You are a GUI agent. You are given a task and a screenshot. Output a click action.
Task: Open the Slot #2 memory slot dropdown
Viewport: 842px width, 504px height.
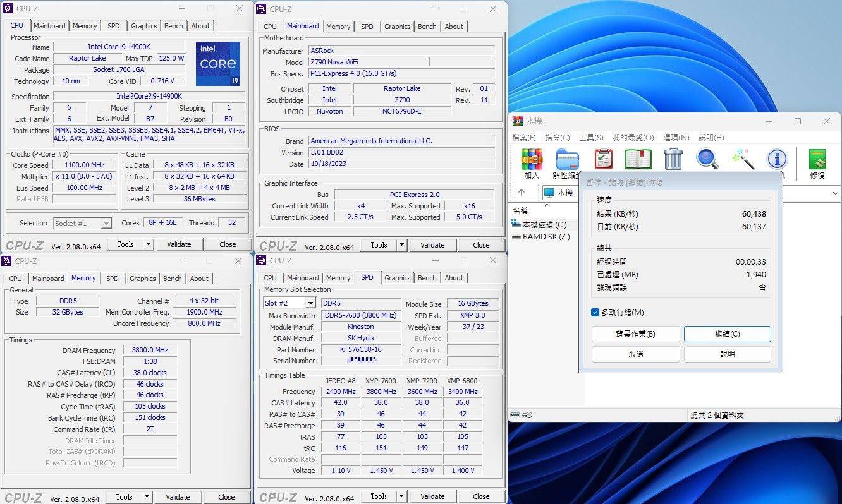[x=310, y=304]
